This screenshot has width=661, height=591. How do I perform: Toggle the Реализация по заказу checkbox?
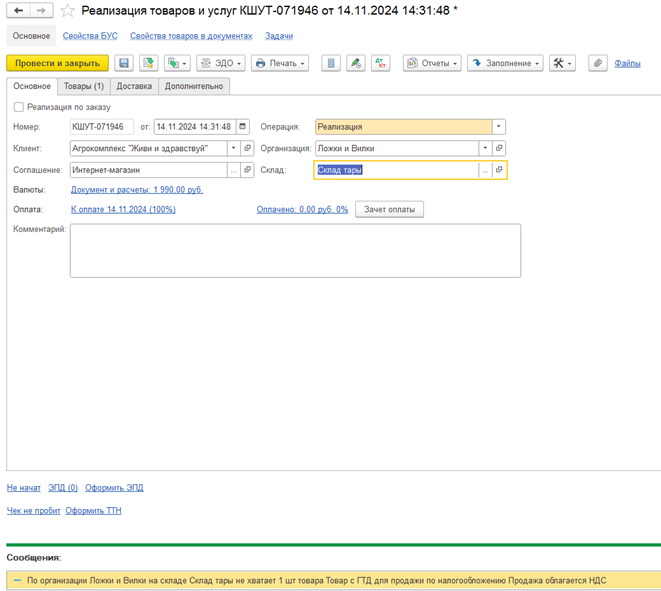click(x=19, y=107)
